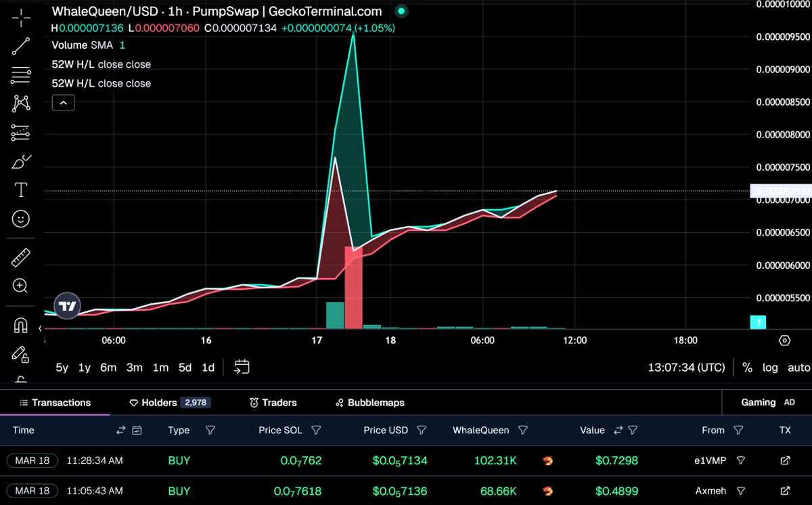Switch to the Holders tab

(x=170, y=402)
